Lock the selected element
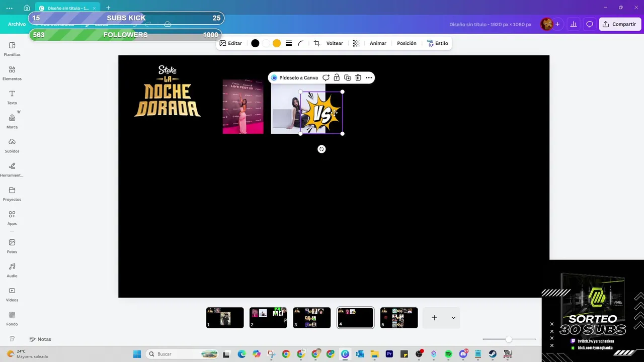This screenshot has width=644, height=362. (x=337, y=77)
